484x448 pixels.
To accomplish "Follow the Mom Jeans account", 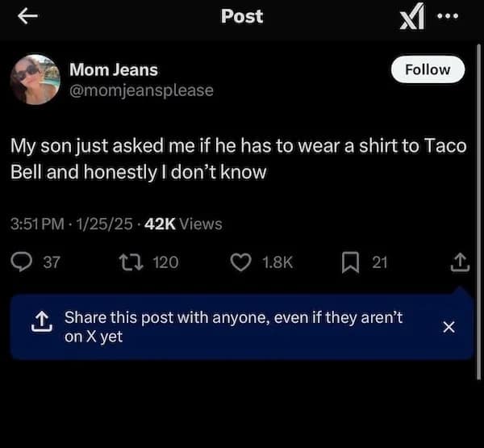I will [428, 69].
